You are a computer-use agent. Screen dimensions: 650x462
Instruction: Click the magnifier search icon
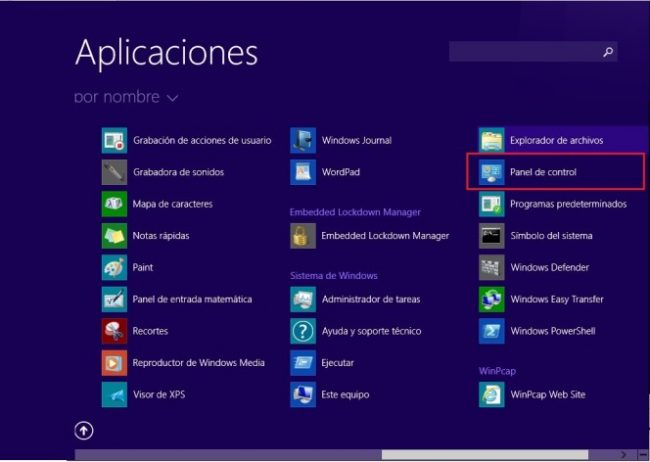(x=608, y=52)
